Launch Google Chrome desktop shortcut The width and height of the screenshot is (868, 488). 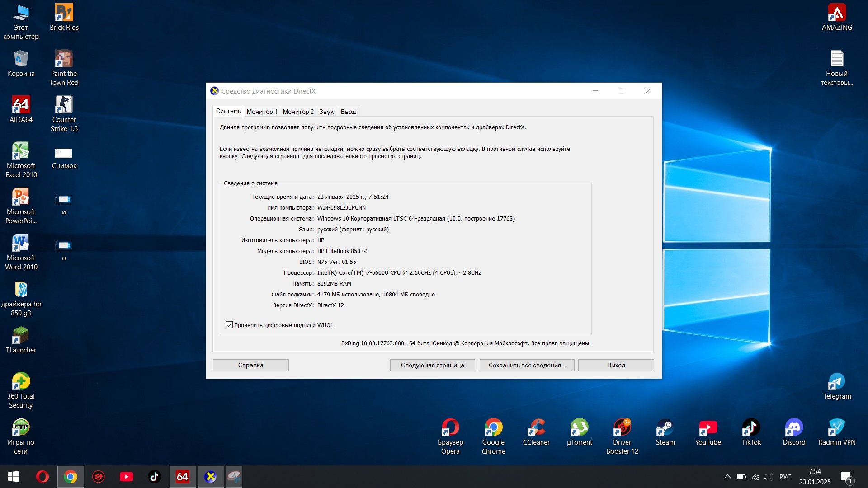[x=493, y=437]
